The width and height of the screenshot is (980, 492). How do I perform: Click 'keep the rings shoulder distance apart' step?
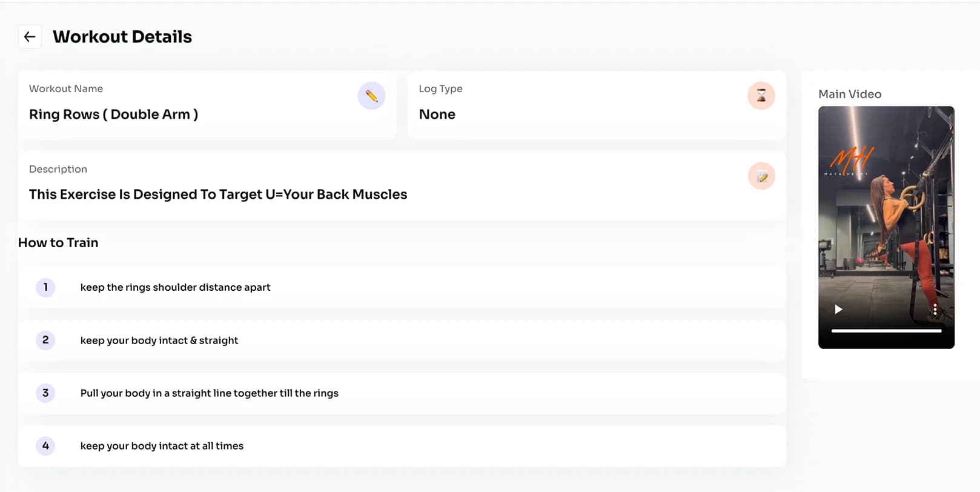pyautogui.click(x=175, y=287)
